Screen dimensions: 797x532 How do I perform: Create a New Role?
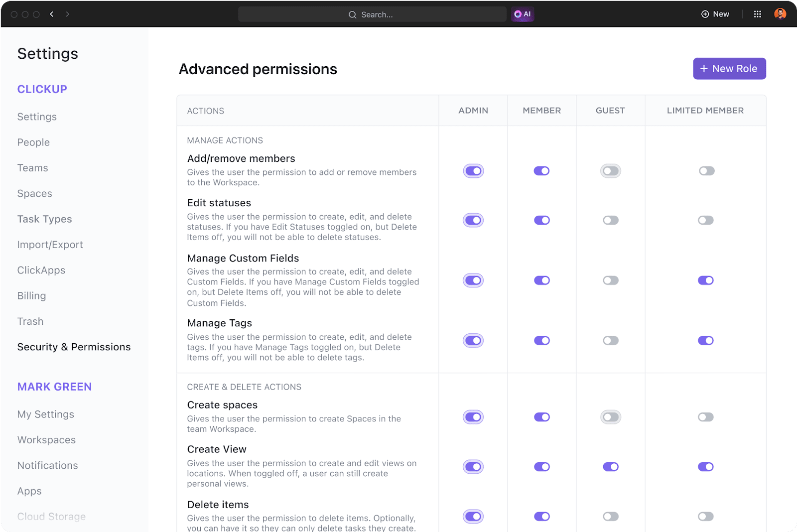coord(729,69)
